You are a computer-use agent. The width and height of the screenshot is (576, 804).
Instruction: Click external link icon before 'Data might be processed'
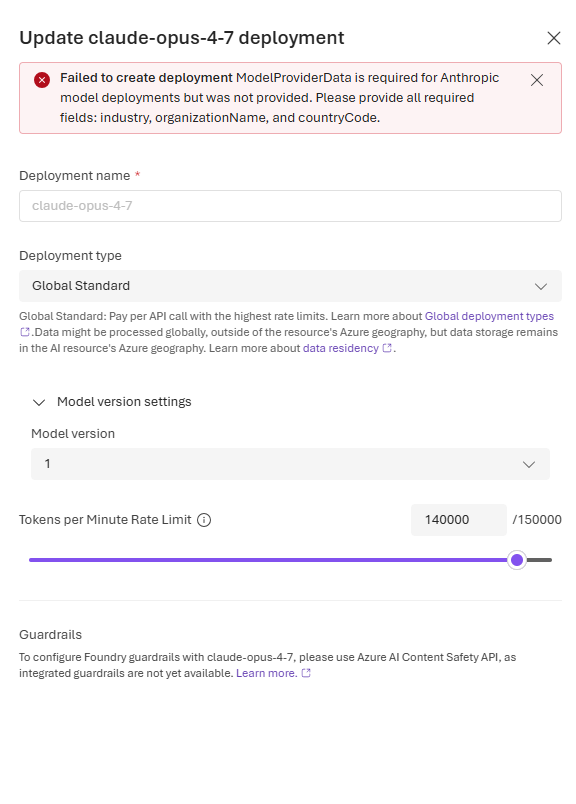(x=25, y=332)
